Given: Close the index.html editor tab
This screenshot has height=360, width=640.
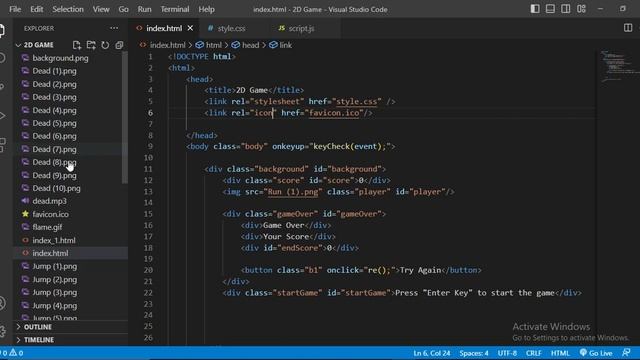Looking at the screenshot, I should (x=190, y=28).
